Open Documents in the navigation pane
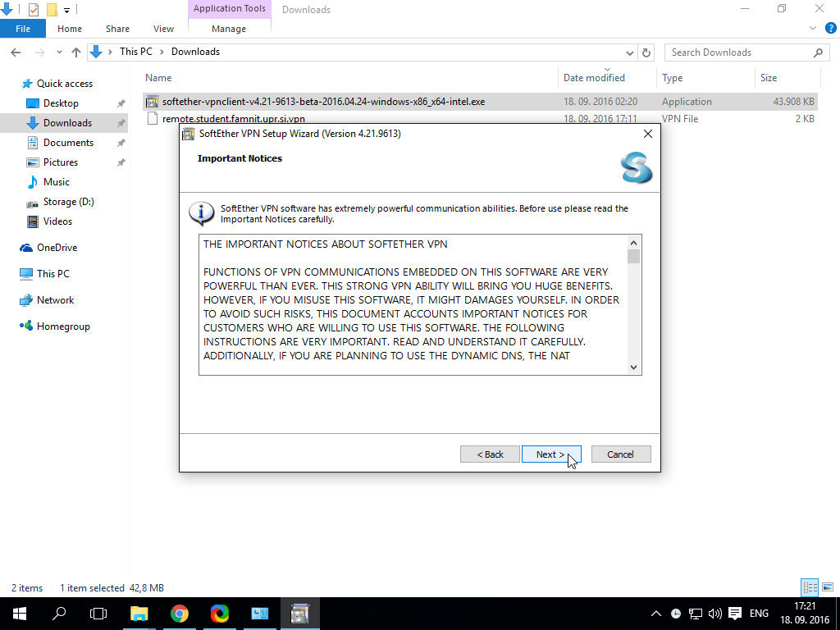Screen dimensions: 840x630 (x=68, y=143)
